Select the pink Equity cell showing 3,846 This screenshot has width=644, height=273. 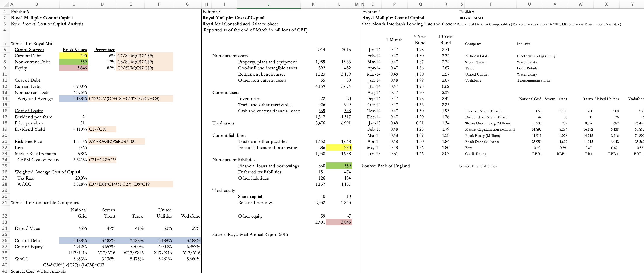pyautogui.click(x=74, y=68)
